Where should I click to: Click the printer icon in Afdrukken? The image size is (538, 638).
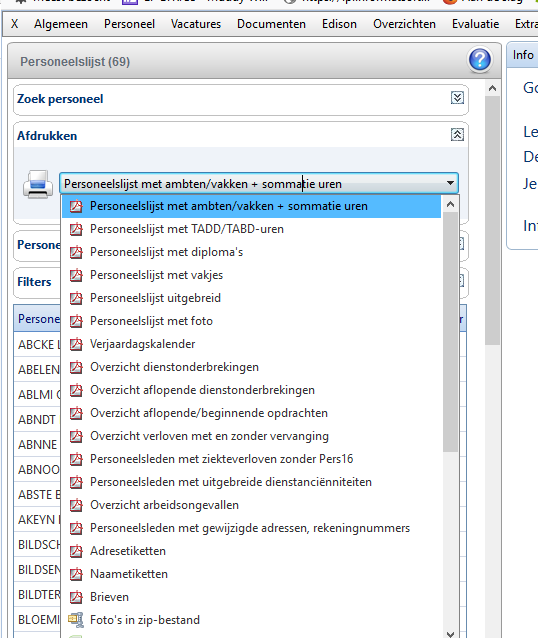[37, 184]
